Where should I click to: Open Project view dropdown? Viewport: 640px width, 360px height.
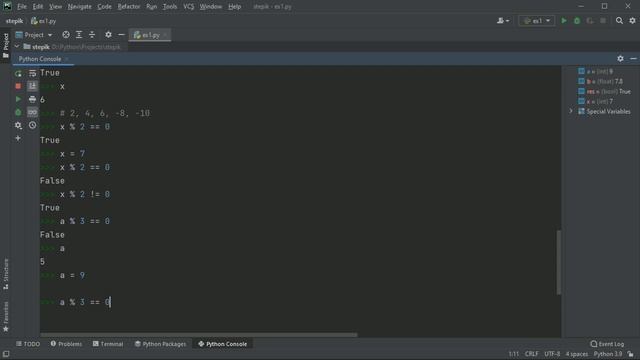[x=34, y=35]
